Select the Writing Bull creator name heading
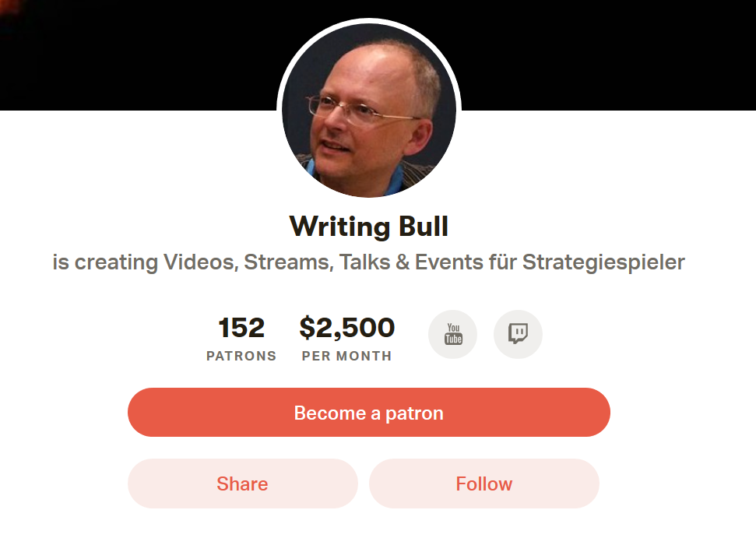The image size is (756, 538). click(x=369, y=226)
